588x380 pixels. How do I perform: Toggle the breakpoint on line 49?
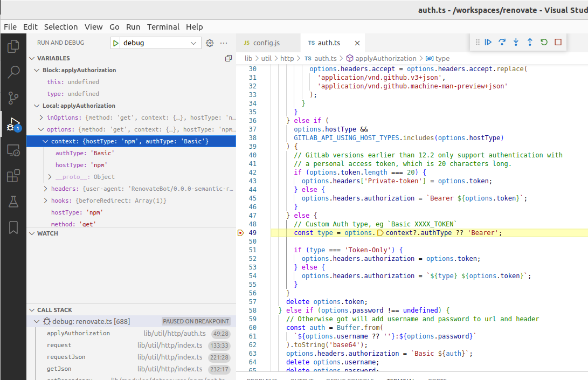tap(241, 233)
